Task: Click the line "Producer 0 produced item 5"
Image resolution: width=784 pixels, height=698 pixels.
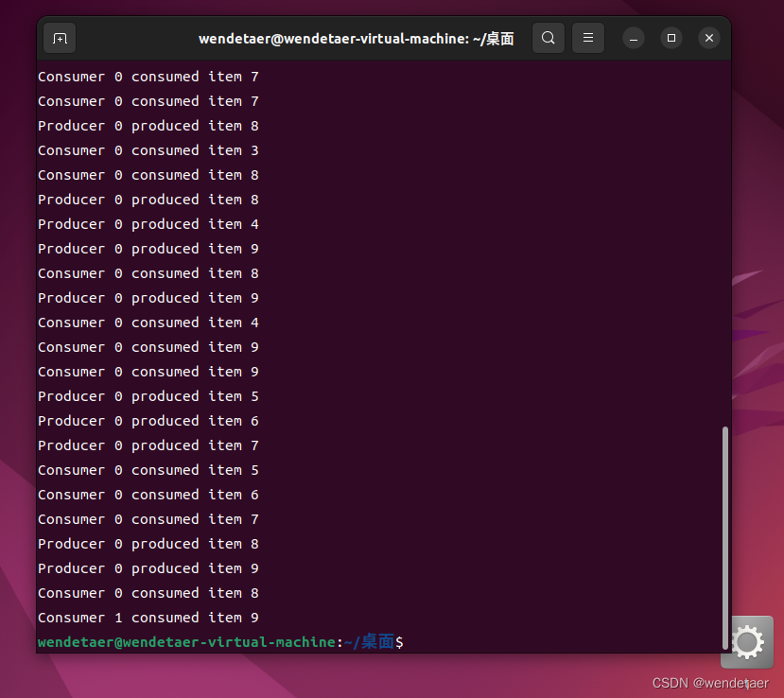Action: pyautogui.click(x=148, y=396)
